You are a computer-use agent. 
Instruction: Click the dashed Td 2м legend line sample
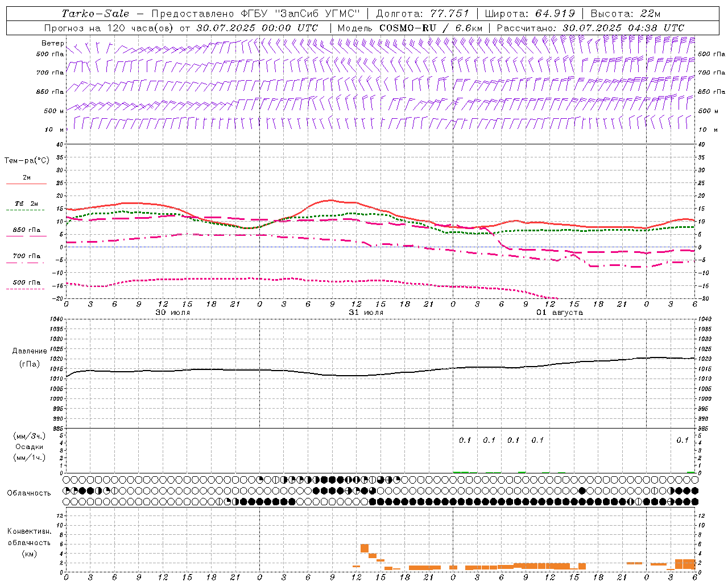(x=26, y=210)
